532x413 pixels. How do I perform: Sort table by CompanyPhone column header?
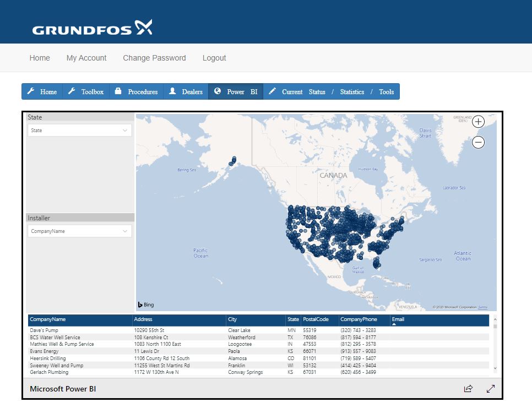[x=364, y=319]
